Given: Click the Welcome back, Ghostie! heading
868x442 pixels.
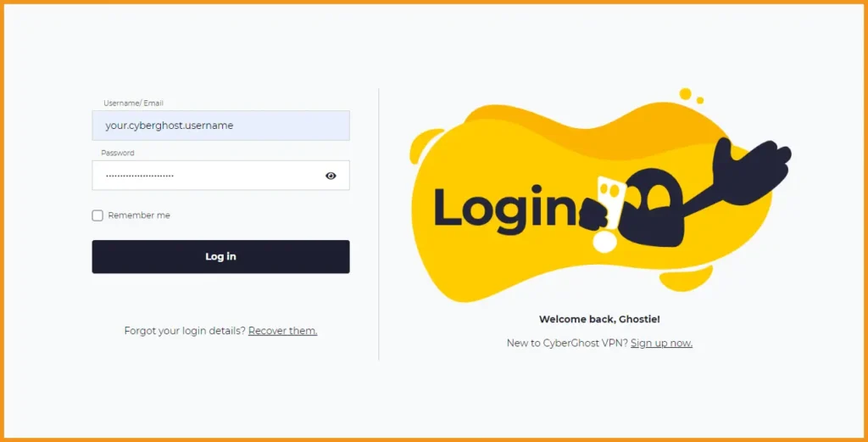Looking at the screenshot, I should [599, 319].
